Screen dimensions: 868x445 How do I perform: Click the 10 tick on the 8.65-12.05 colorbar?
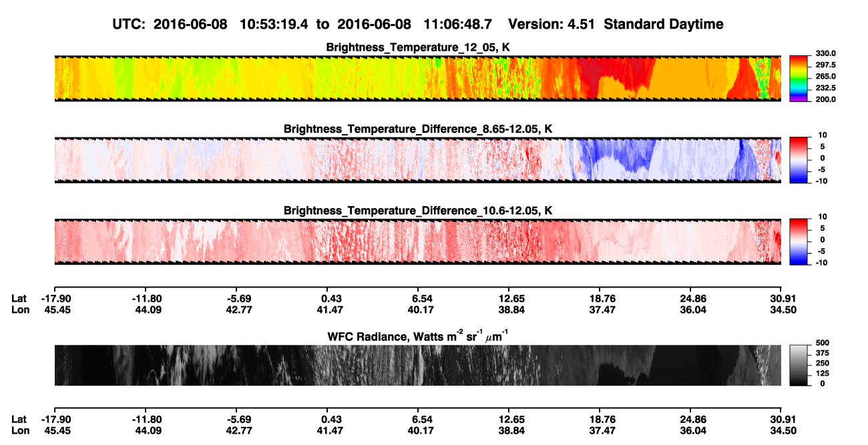coord(821,135)
